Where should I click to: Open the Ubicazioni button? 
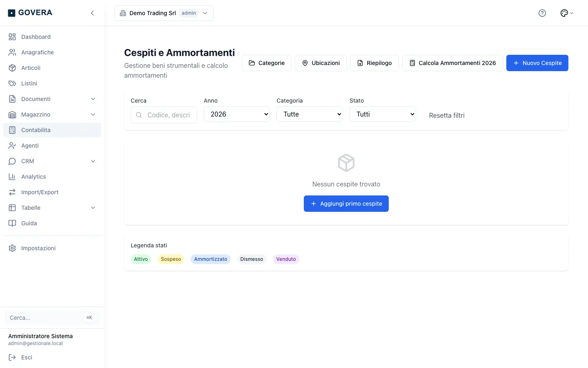pyautogui.click(x=321, y=63)
